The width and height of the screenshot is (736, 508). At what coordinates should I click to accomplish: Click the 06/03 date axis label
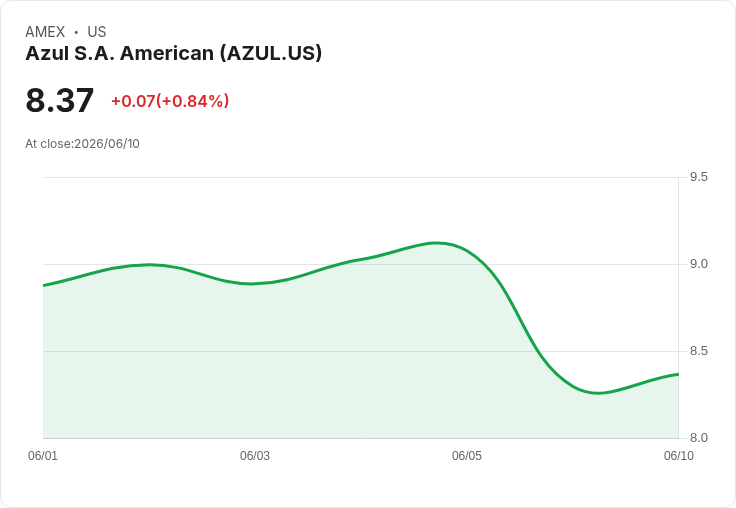coord(255,456)
